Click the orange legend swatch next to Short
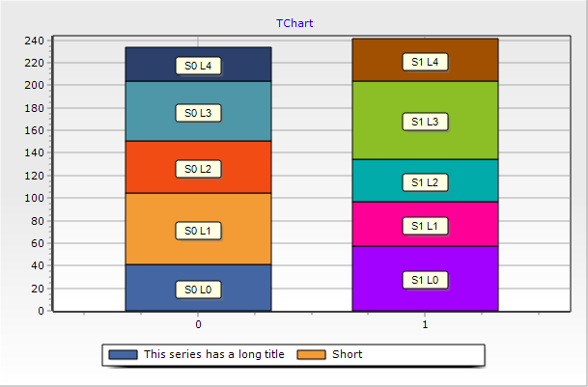 pos(311,354)
